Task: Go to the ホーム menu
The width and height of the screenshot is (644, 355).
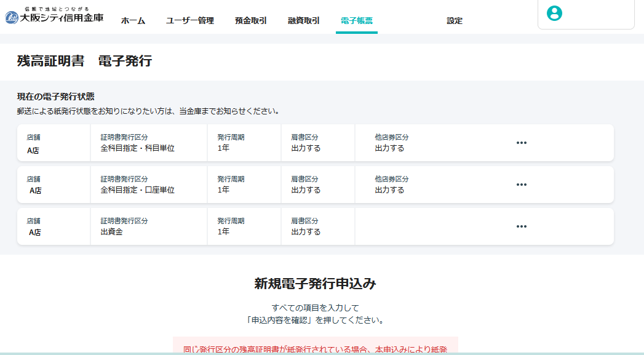Action: coord(133,20)
